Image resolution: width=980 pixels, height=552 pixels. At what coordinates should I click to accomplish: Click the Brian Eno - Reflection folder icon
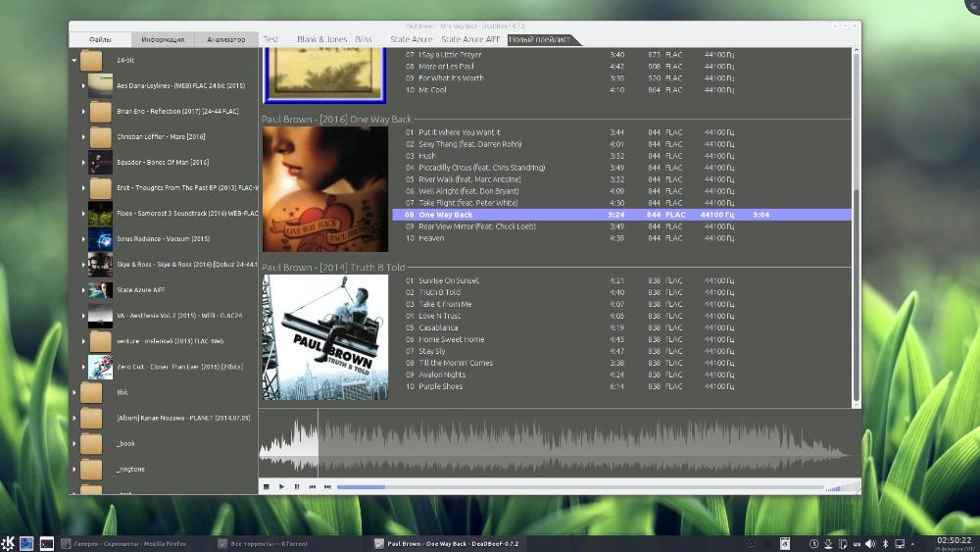click(x=100, y=111)
